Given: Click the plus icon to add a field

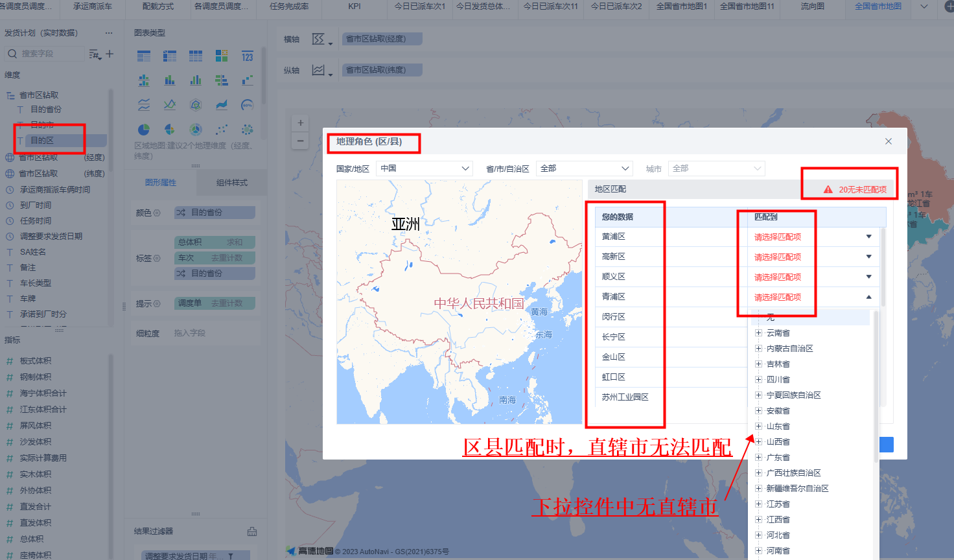Looking at the screenshot, I should coord(110,54).
